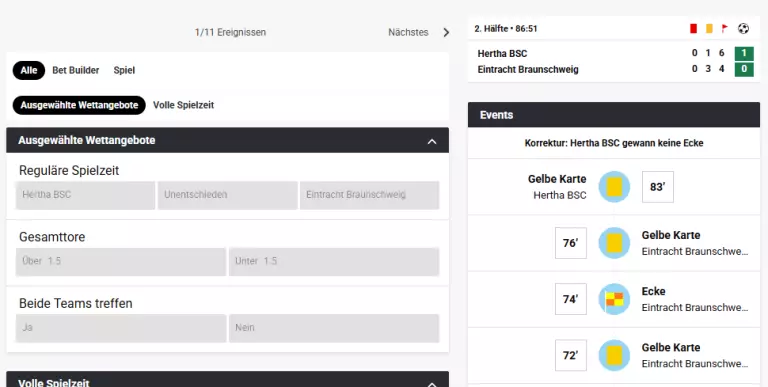Click the 72' minute marker
The image size is (768, 387).
(x=571, y=355)
